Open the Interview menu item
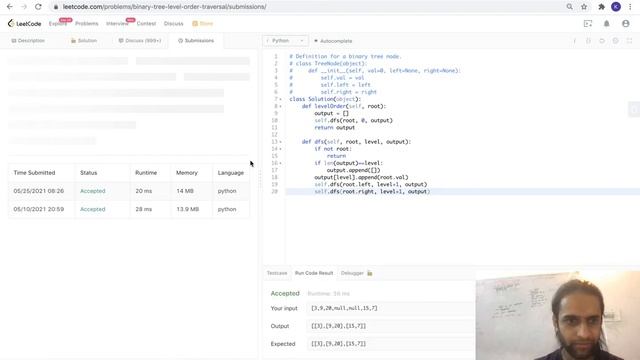 pos(117,24)
